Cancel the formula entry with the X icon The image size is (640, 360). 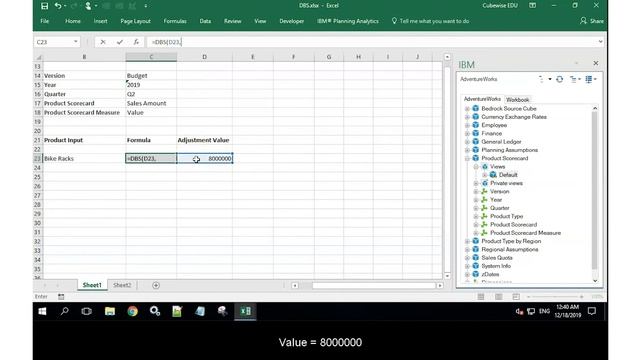click(103, 42)
